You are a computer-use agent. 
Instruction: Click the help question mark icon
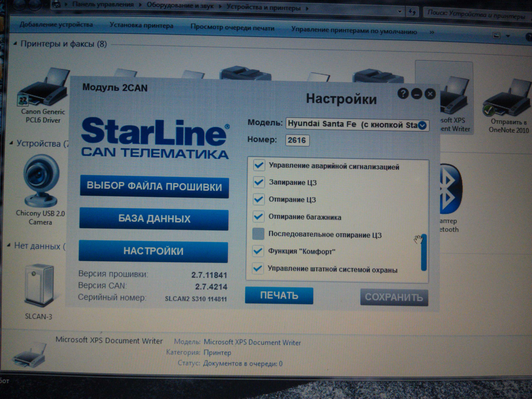(403, 93)
